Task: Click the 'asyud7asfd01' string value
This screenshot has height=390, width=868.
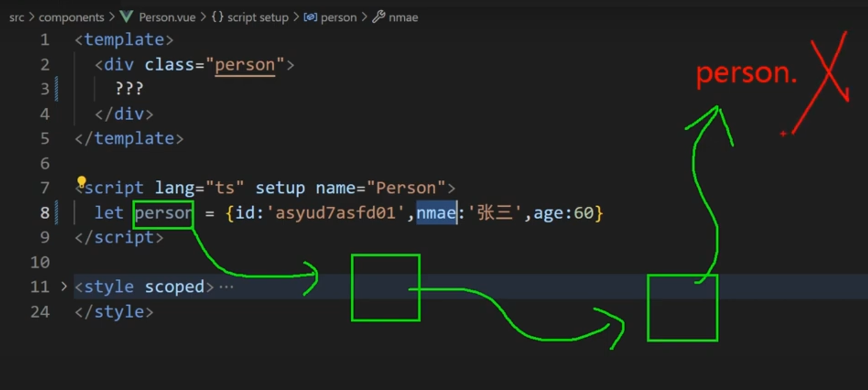Action: pos(335,213)
